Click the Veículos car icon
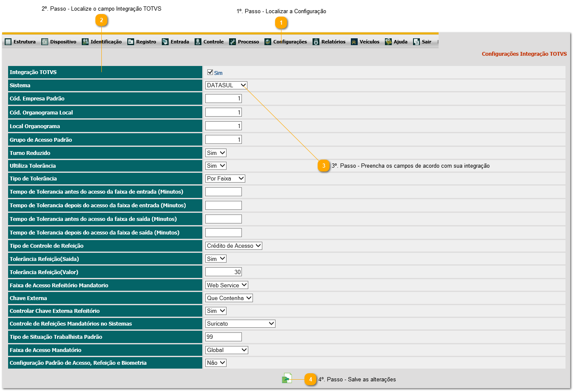 pyautogui.click(x=354, y=42)
